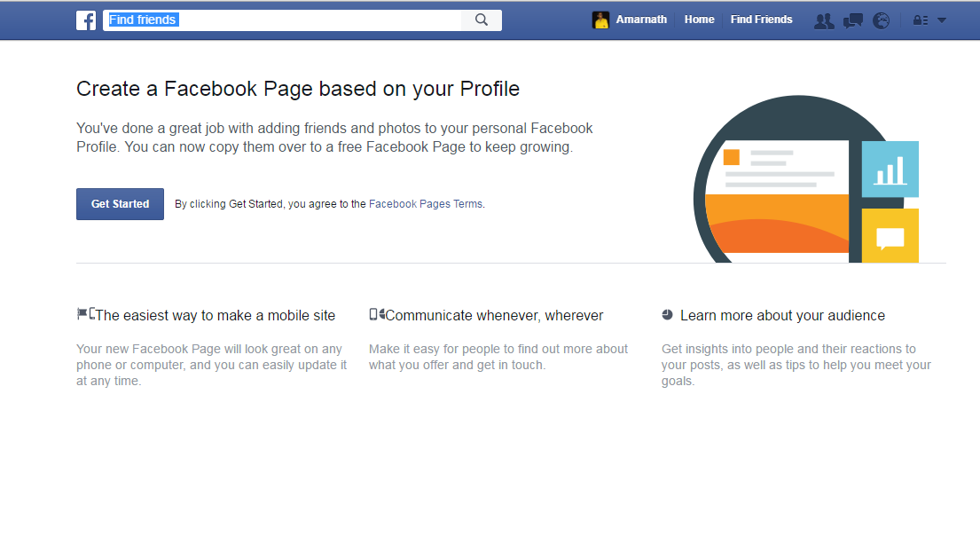Click 'Communicate whenever, wherever' heading
This screenshot has height=552, width=980.
point(494,316)
